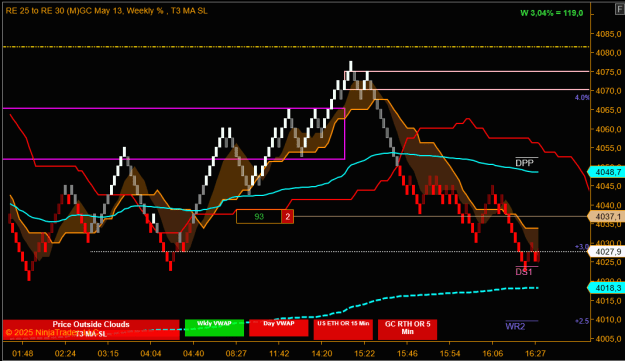Click the Price Outside Clouds indicator panel
Viewport: 625px width, 361px height.
[x=91, y=330]
